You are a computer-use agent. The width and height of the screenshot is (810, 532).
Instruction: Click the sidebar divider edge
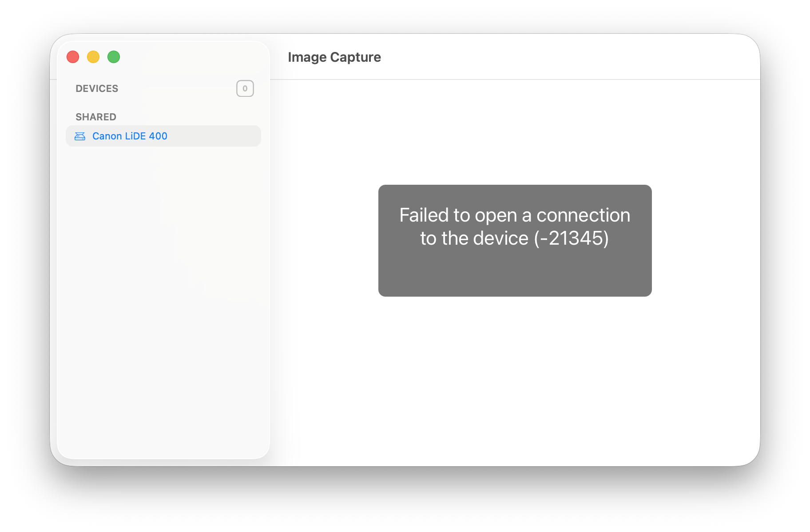(270, 266)
